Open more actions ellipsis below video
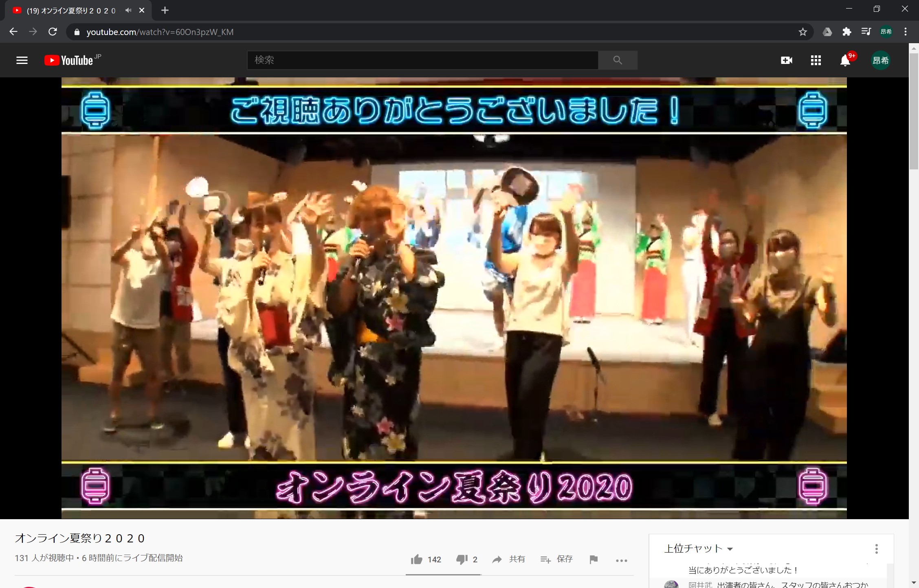Image resolution: width=919 pixels, height=588 pixels. tap(621, 560)
